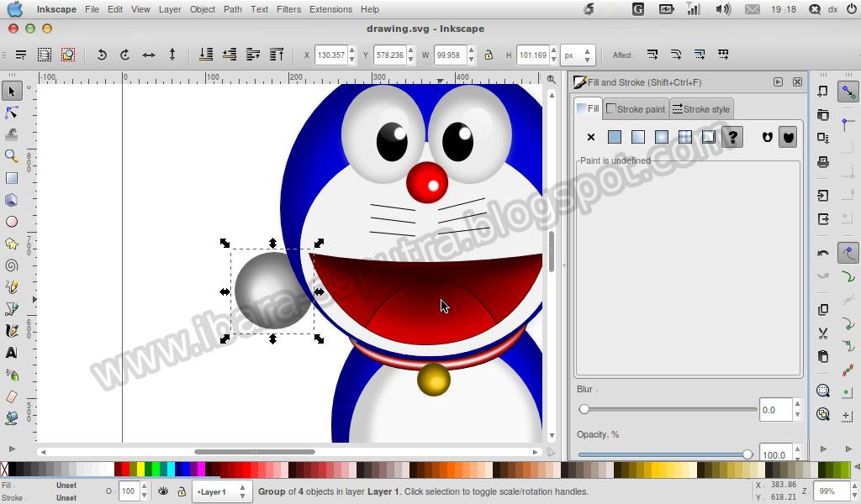Choose the Flat color paint button
Screen dimensions: 861x504
[x=615, y=137]
